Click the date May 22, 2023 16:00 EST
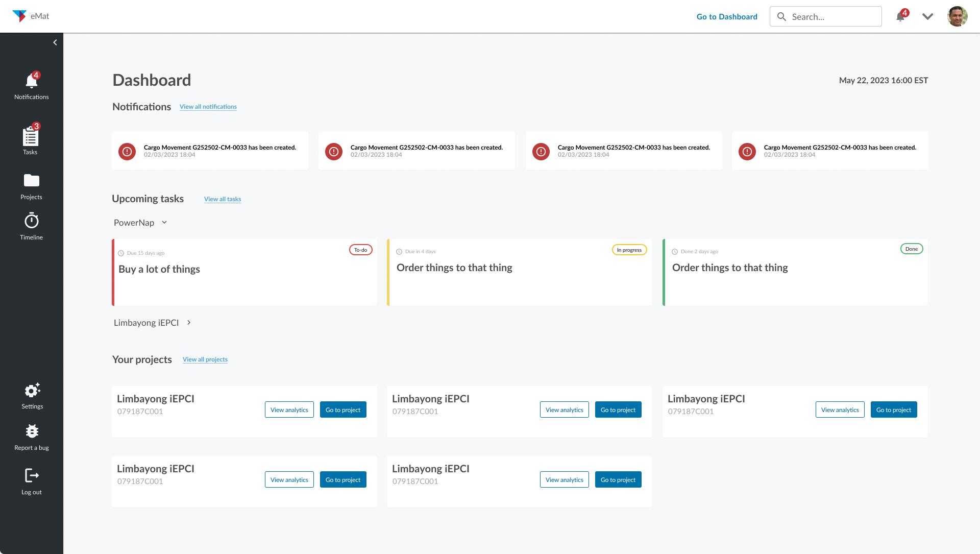 click(x=884, y=80)
